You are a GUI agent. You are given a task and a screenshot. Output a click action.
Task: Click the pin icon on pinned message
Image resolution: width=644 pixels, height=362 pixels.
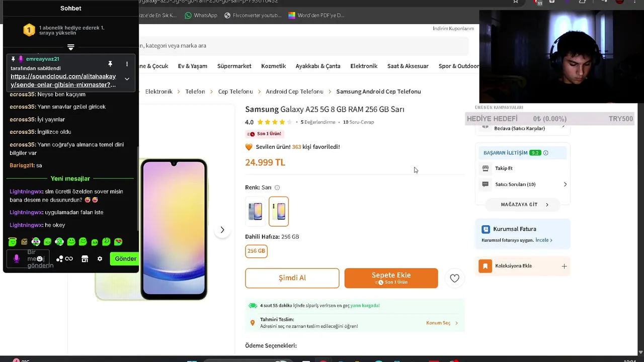[x=110, y=64]
